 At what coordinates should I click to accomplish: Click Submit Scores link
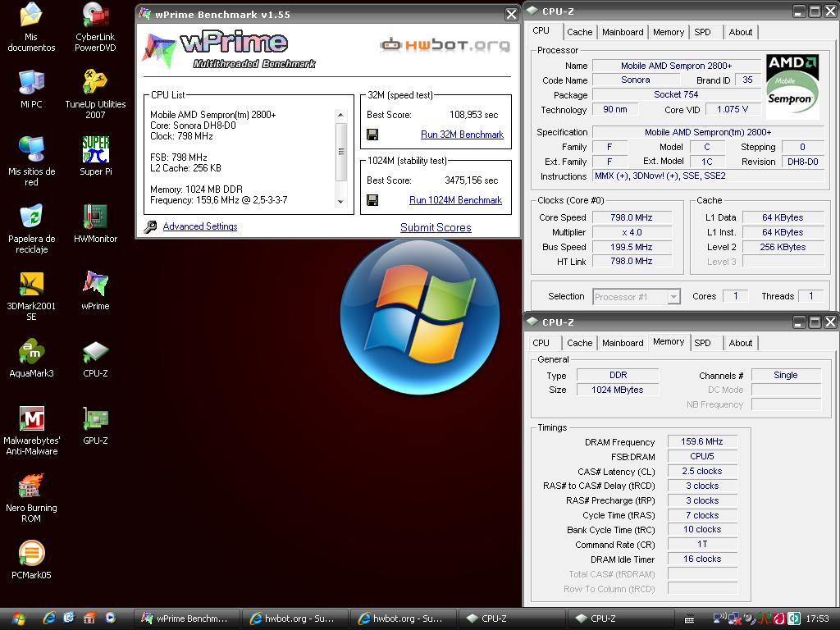(x=436, y=227)
